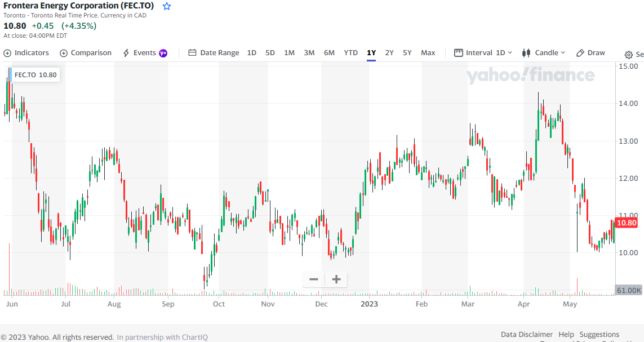The height and width of the screenshot is (342, 644).
Task: Click the plus circle icon beside Indicators
Action: click(x=7, y=54)
